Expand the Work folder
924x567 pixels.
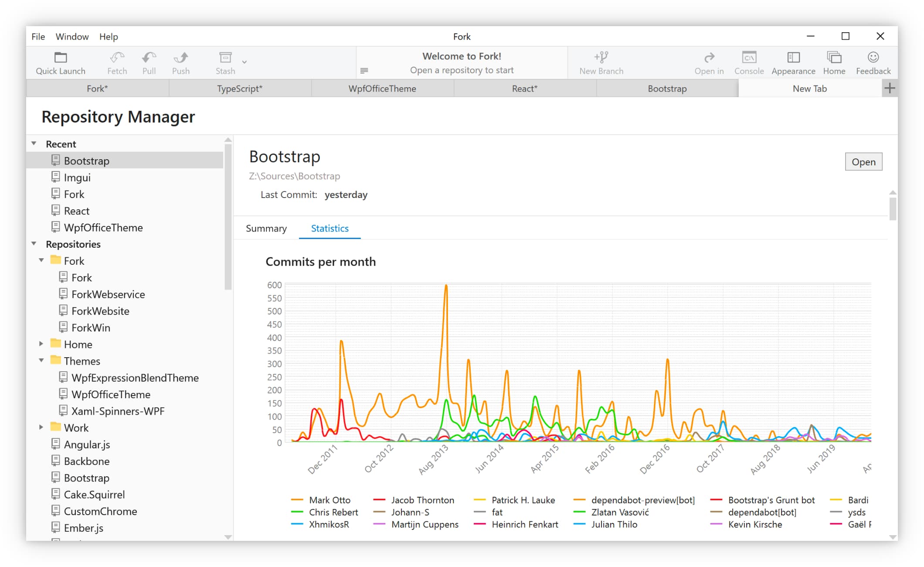click(41, 427)
